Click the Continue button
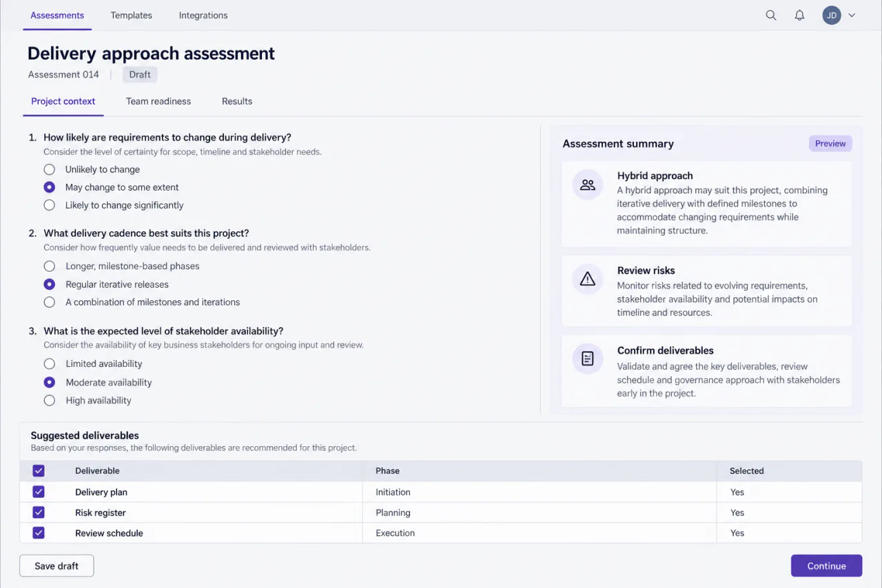Viewport: 882px width, 588px height. pyautogui.click(x=826, y=566)
